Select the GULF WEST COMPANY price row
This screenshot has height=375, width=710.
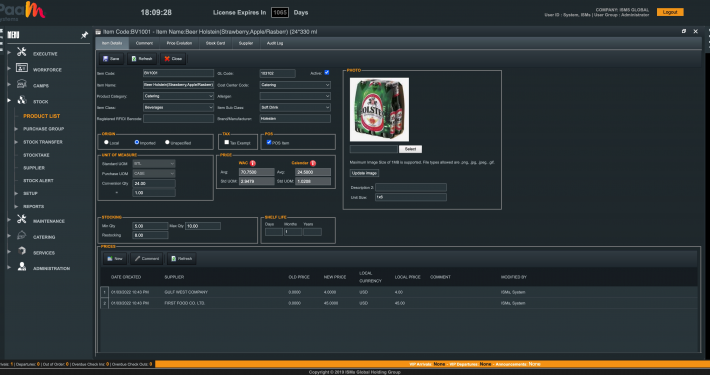coord(398,292)
